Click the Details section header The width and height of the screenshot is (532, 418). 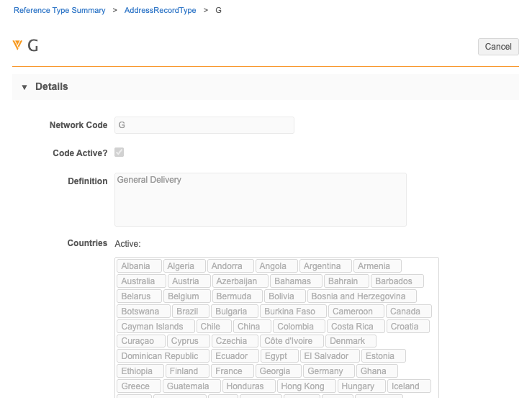pyautogui.click(x=52, y=87)
